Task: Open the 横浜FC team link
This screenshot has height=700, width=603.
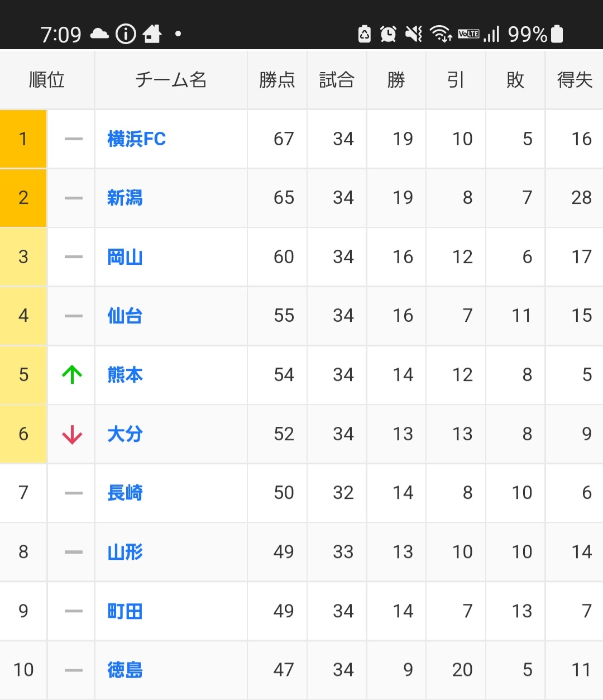Action: click(137, 139)
